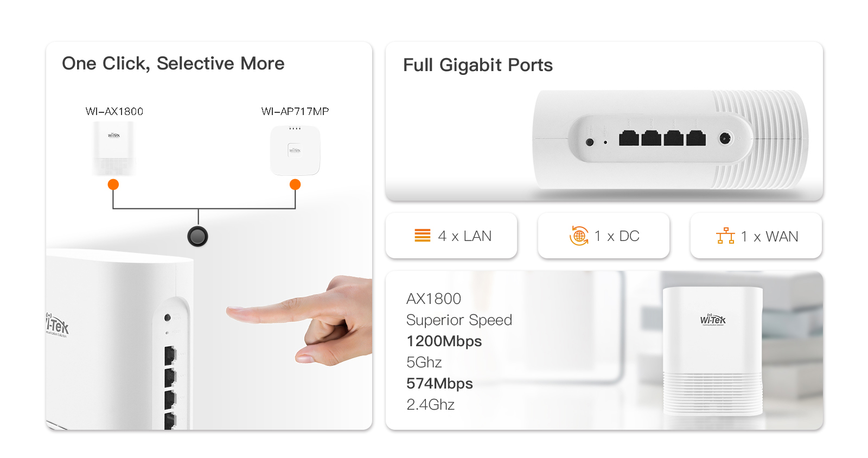Click the WI-AP717MP access point thumbnail
Screen dimensions: 868x458
click(295, 150)
